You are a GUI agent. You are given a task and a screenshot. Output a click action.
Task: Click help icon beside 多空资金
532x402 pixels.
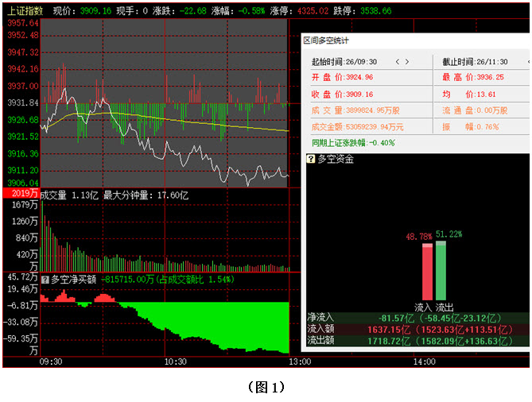coord(311,159)
